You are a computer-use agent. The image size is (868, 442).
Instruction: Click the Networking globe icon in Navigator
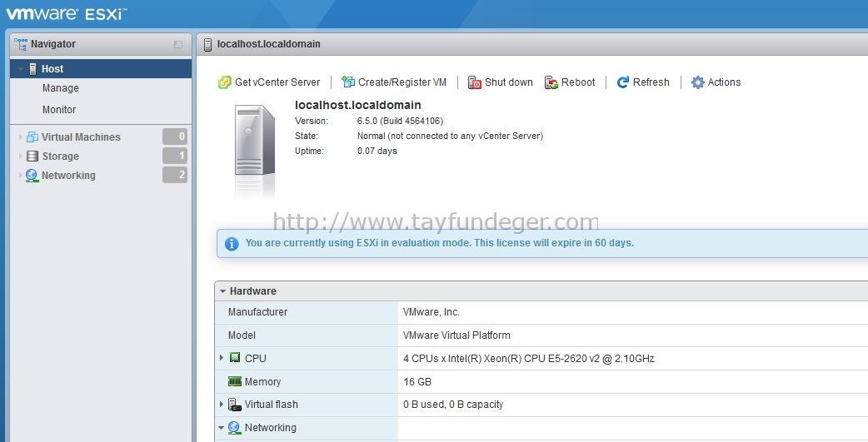(x=32, y=176)
